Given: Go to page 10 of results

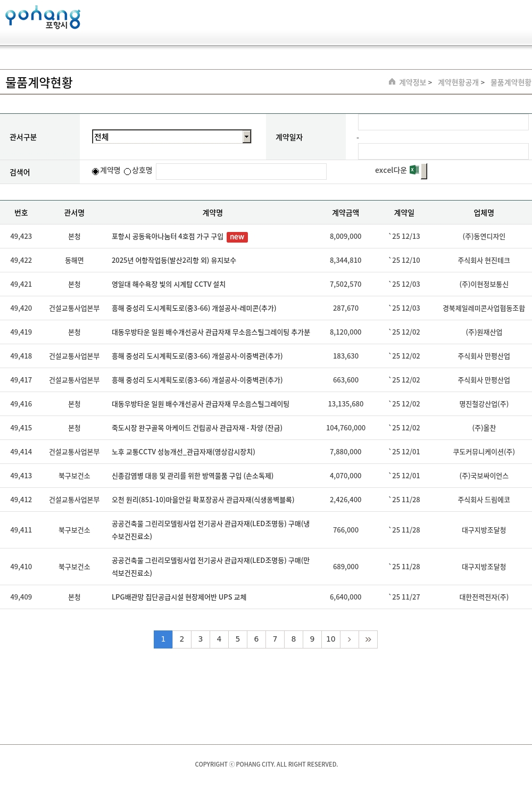Looking at the screenshot, I should click(x=331, y=639).
